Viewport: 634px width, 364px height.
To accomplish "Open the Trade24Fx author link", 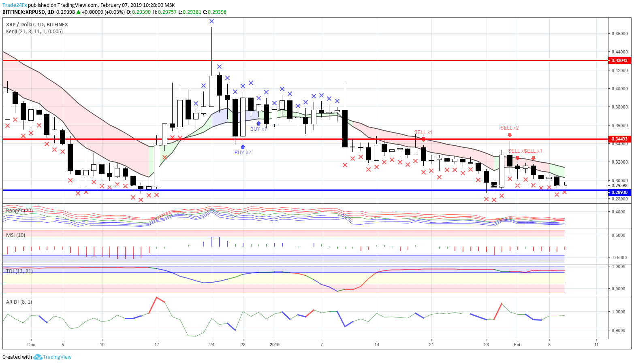I will (15, 5).
